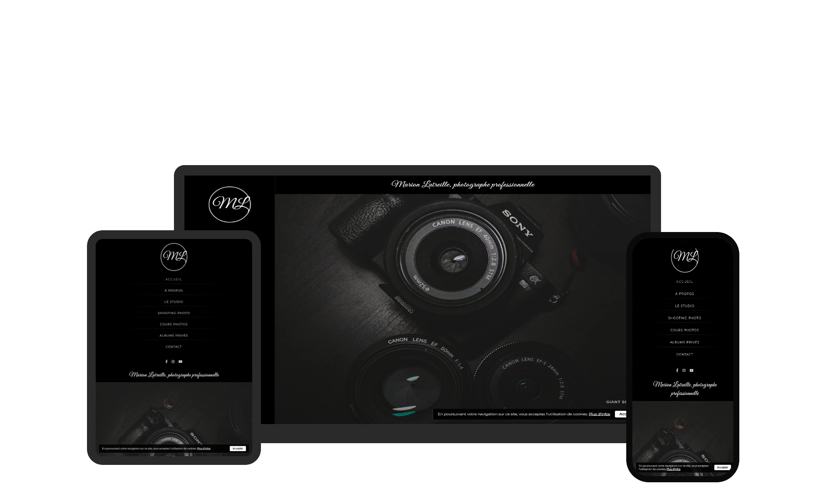This screenshot has height=504, width=835.
Task: Select Shooting Photo in phone menu
Action: [685, 318]
